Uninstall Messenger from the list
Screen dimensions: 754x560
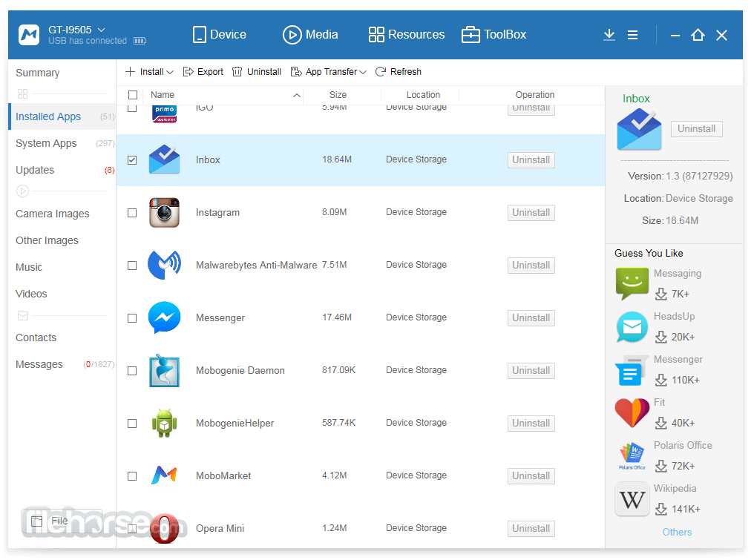tap(531, 318)
